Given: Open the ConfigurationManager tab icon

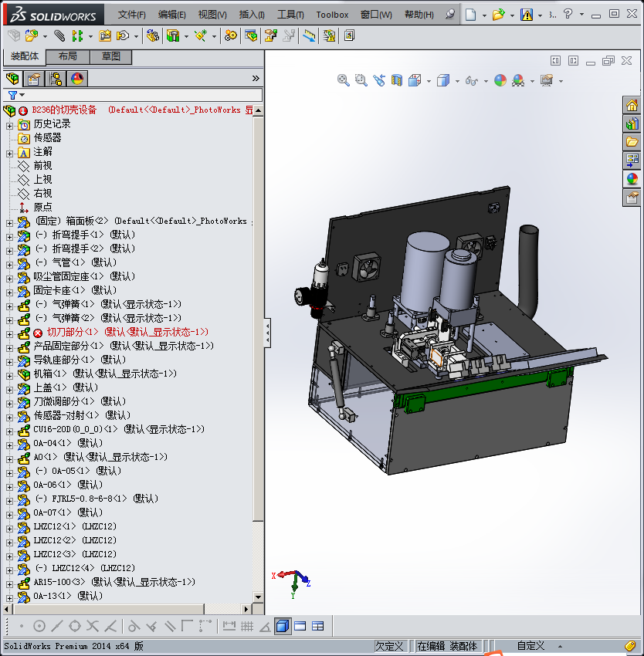Looking at the screenshot, I should (x=56, y=79).
